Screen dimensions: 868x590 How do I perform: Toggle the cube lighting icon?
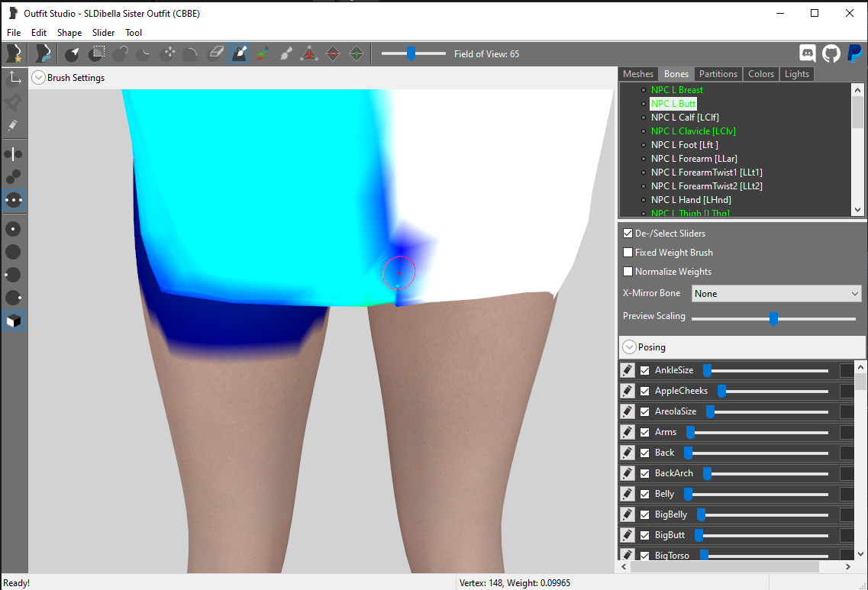coord(14,321)
